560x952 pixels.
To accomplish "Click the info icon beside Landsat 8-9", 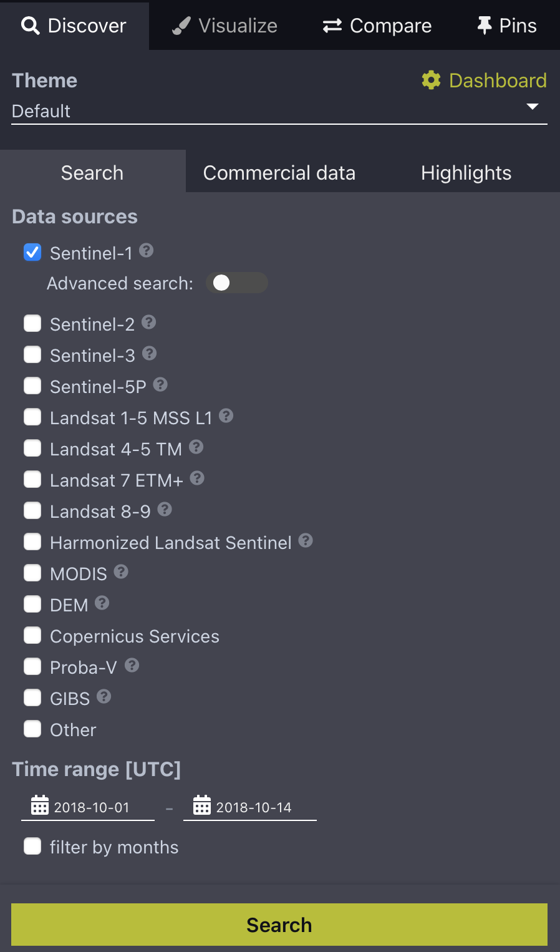I will [x=165, y=510].
